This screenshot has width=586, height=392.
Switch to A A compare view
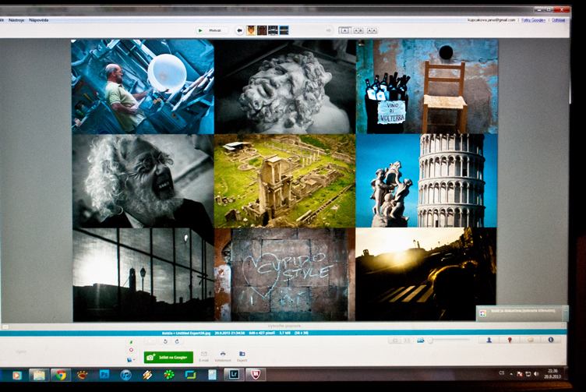coord(372,30)
